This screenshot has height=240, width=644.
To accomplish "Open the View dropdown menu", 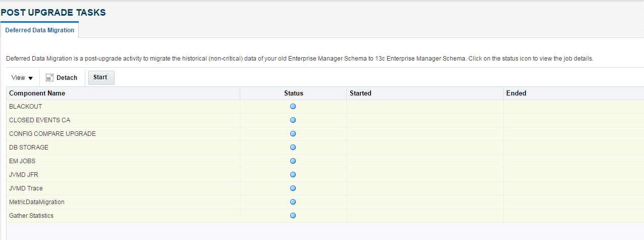I will click(22, 78).
